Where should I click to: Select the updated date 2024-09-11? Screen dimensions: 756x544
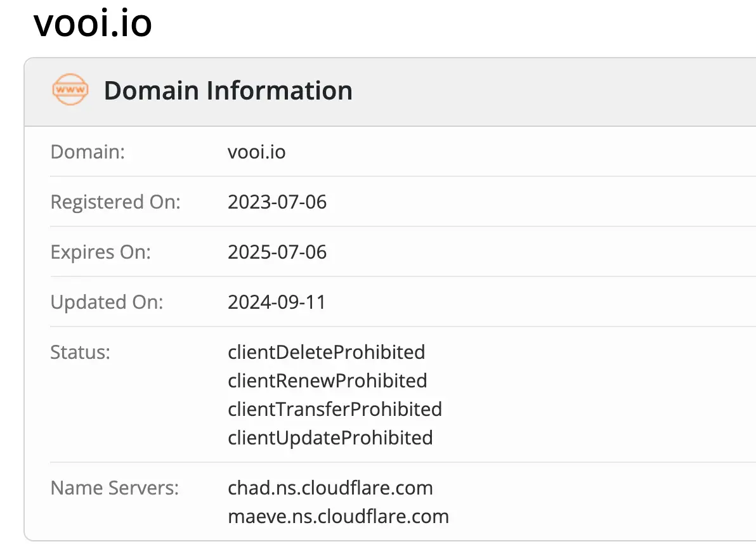(x=277, y=302)
